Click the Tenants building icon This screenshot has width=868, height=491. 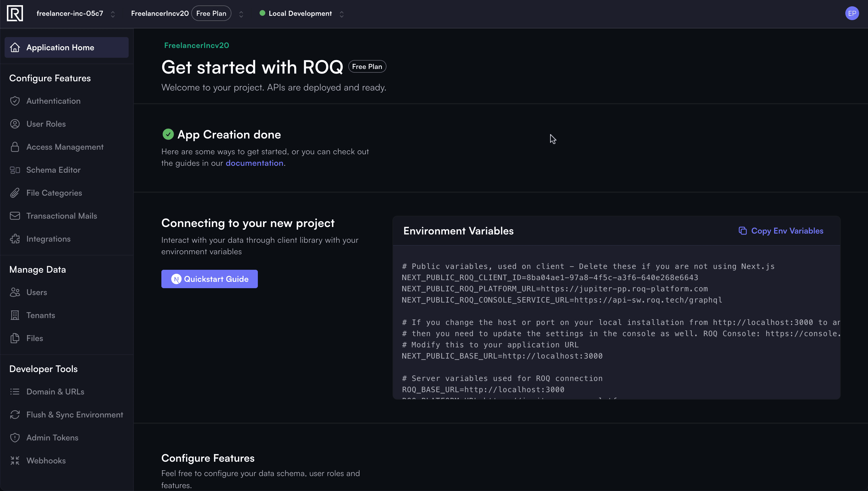(15, 315)
